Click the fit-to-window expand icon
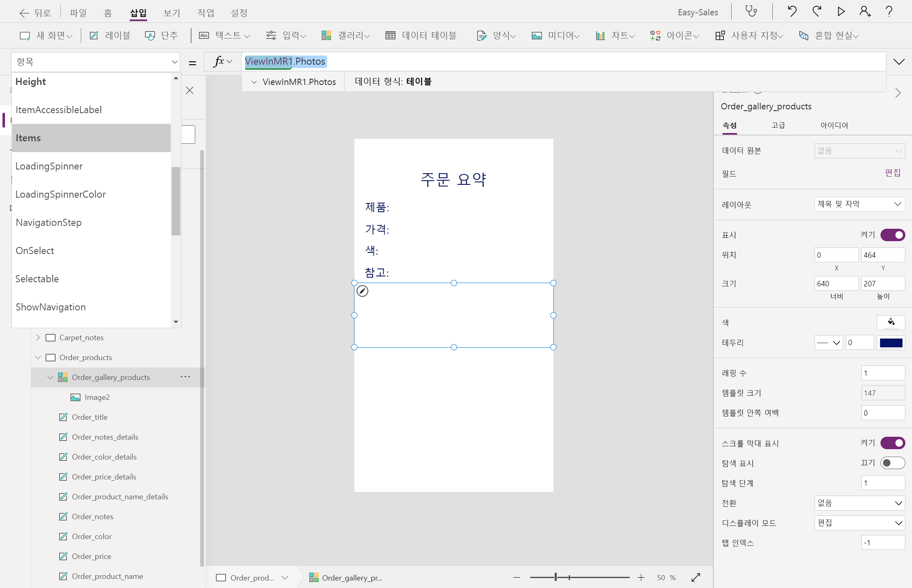The image size is (912, 588). 696,577
